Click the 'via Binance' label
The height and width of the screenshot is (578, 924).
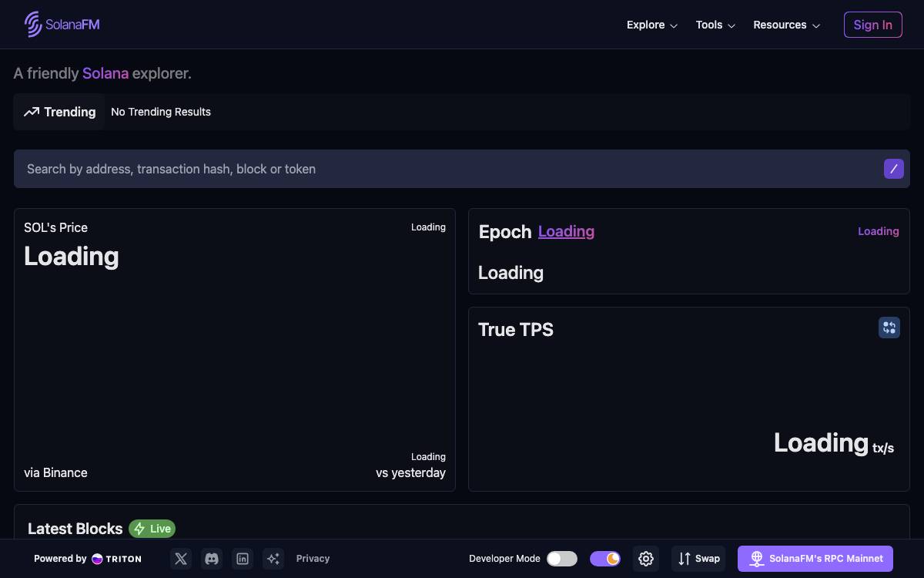(55, 472)
